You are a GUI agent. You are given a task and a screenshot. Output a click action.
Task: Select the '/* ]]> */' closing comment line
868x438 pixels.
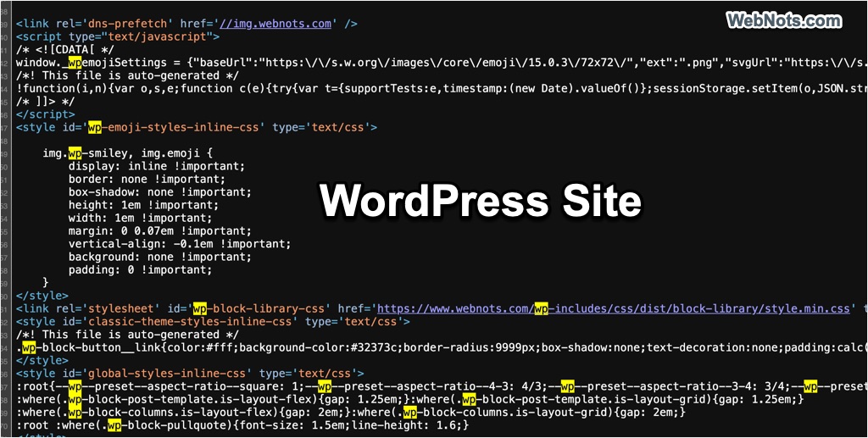(x=47, y=102)
